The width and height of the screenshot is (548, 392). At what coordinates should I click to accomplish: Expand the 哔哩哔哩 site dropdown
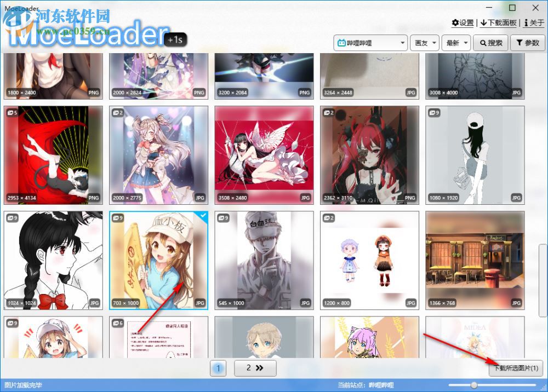(370, 43)
